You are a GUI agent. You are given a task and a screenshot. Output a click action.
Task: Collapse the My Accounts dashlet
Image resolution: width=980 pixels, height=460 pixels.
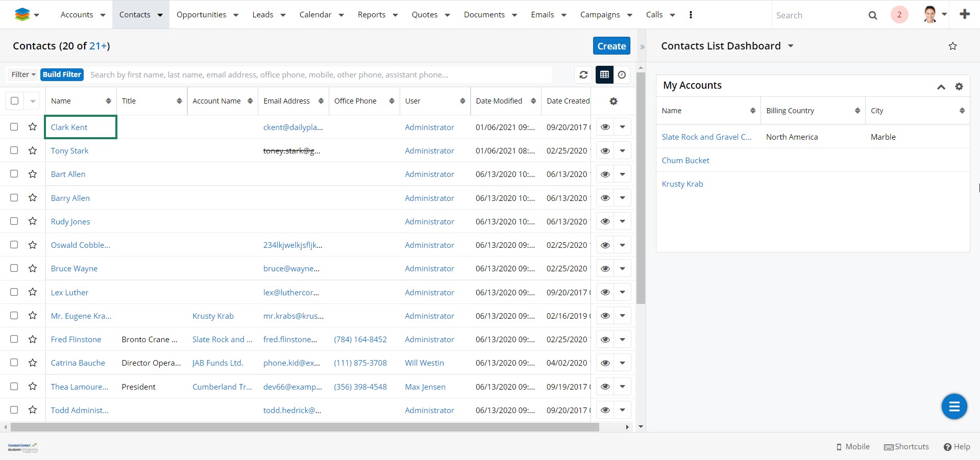[x=941, y=86]
